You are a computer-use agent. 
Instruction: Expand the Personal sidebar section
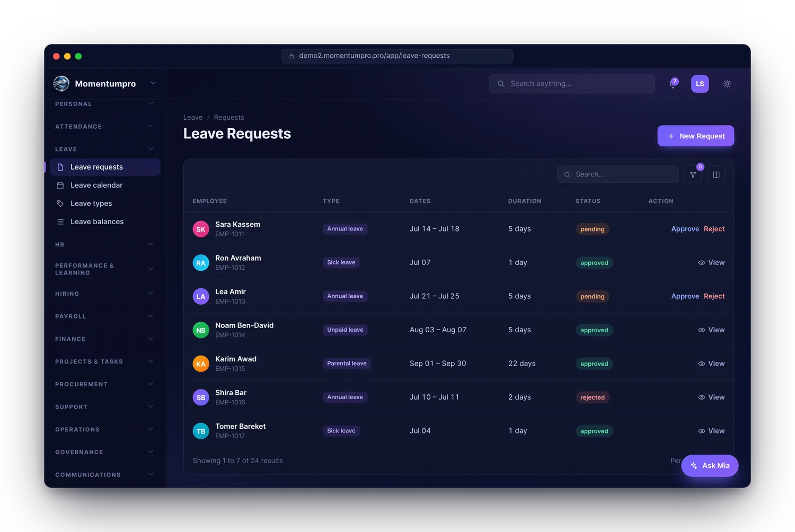[151, 104]
